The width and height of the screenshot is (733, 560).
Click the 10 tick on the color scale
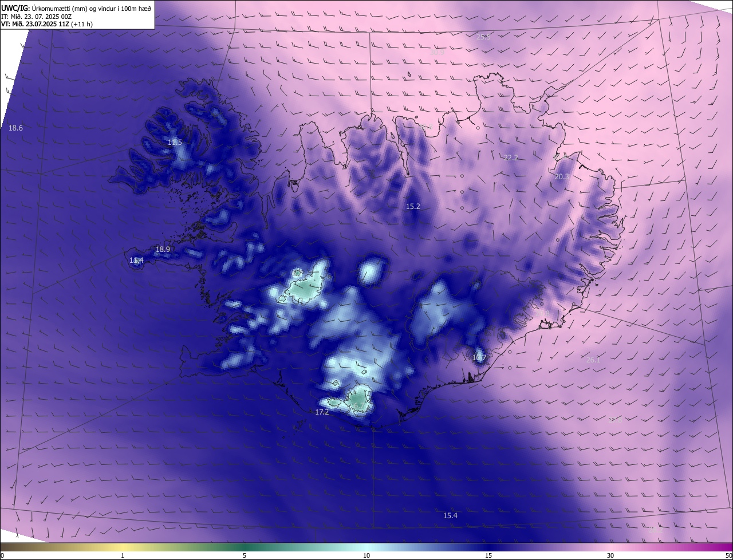[x=366, y=555]
